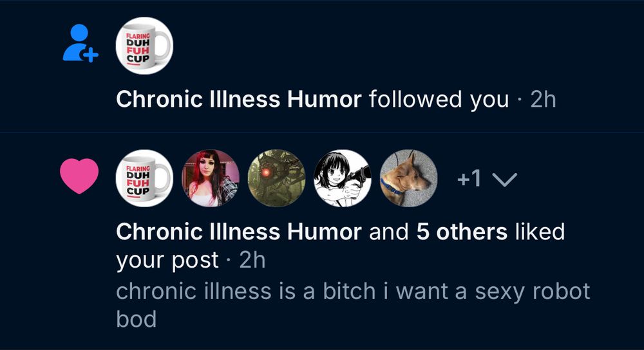This screenshot has height=350, width=644.
Task: Click the +1 more likers indicator
Action: [x=469, y=178]
